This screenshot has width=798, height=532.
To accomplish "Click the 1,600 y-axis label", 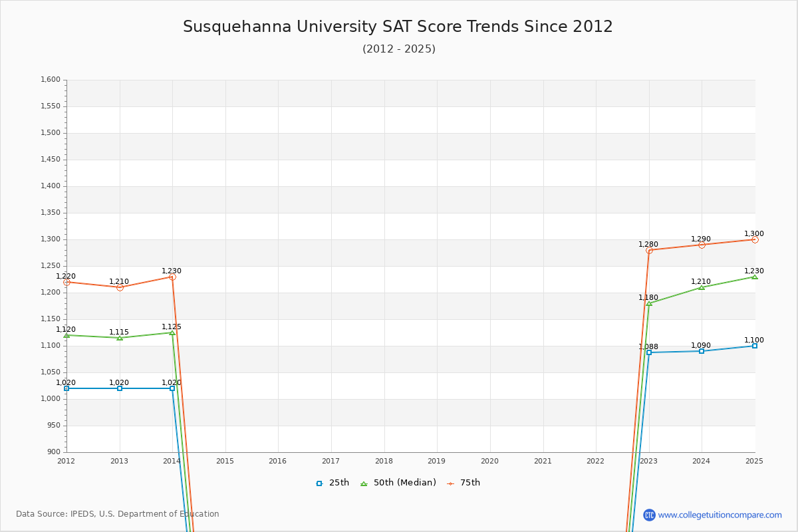I will 51,80.
